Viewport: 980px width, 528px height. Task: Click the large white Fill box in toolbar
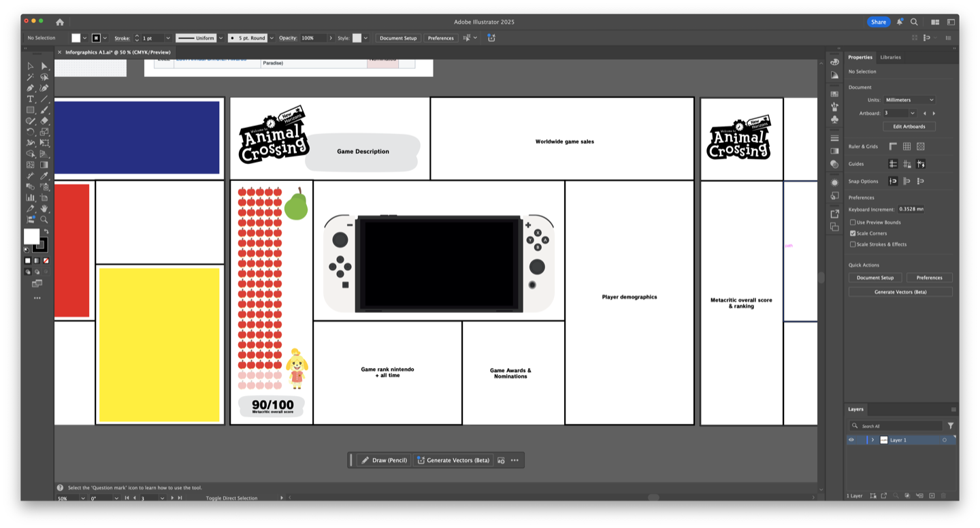[x=31, y=236]
